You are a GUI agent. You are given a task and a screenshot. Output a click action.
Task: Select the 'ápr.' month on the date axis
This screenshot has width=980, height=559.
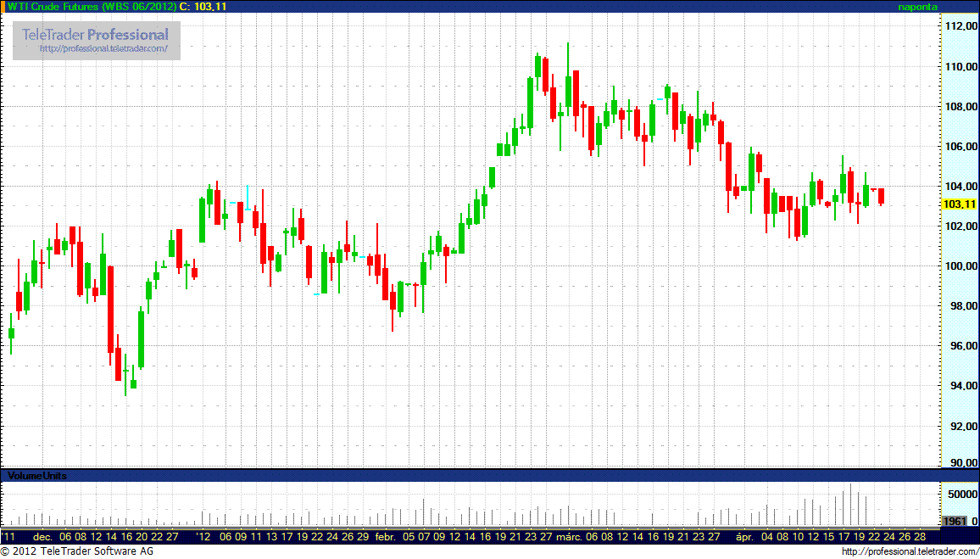click(x=744, y=537)
